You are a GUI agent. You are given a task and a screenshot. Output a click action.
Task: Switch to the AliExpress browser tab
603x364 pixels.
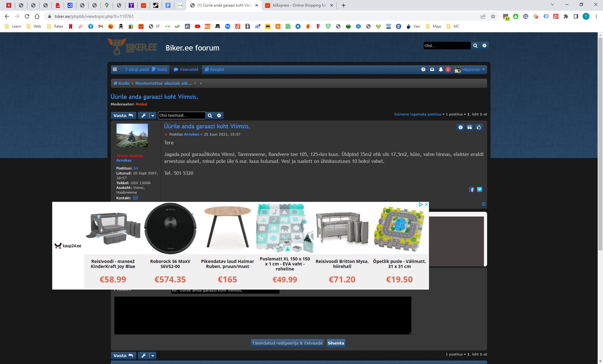298,5
